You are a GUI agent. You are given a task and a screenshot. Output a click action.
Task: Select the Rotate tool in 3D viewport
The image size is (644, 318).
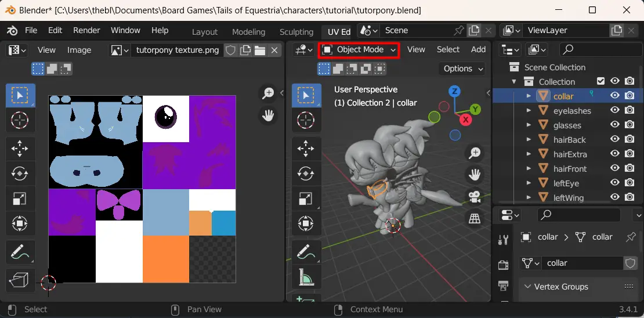306,174
